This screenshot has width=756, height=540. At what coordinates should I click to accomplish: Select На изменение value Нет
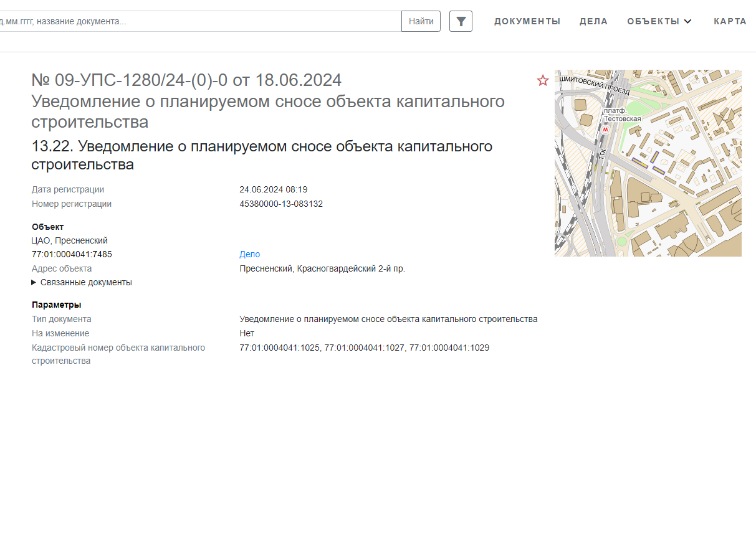click(x=247, y=333)
